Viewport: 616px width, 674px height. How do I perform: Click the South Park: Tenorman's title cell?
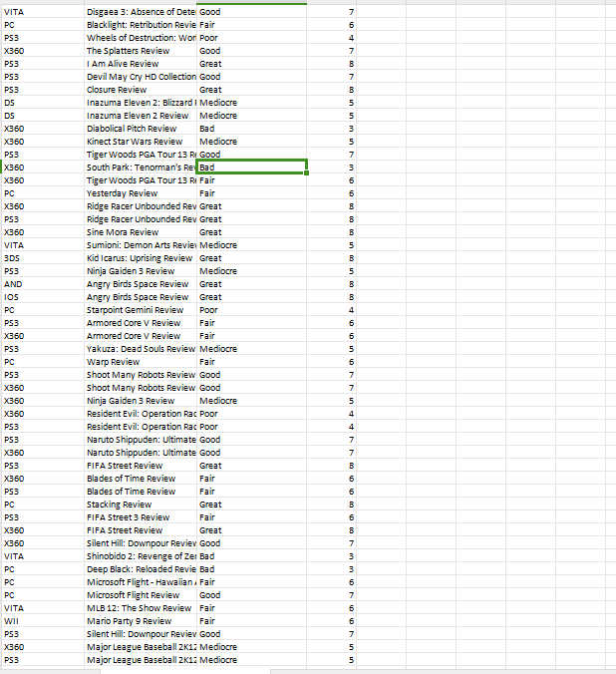(141, 168)
